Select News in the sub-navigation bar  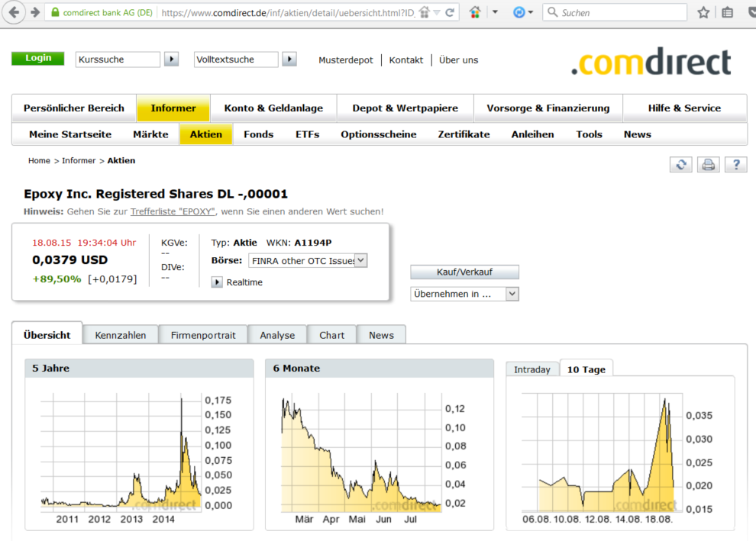[638, 134]
